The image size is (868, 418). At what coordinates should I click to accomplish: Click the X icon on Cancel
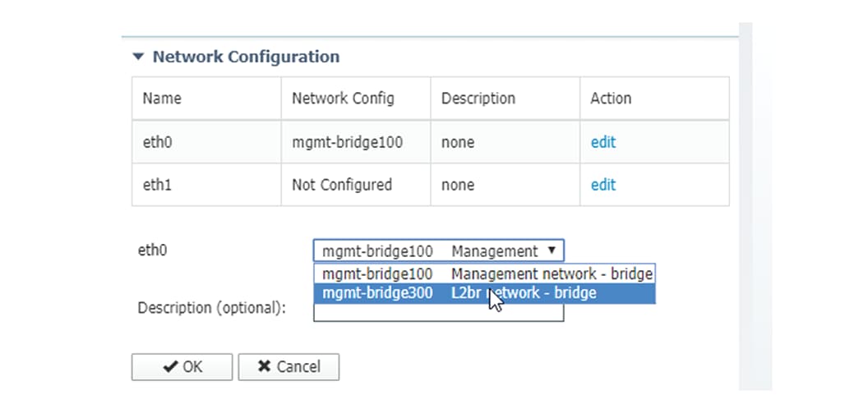[x=265, y=366]
